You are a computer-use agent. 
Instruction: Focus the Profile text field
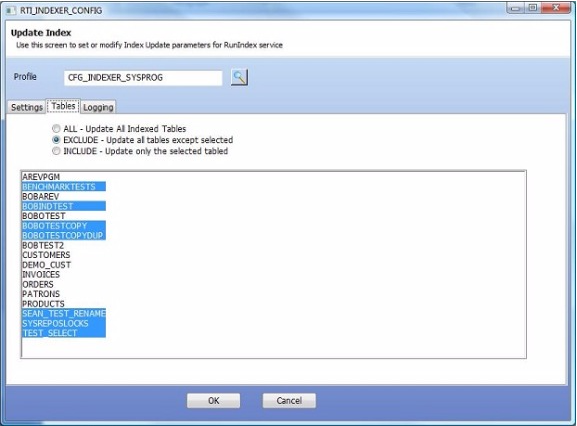pos(143,78)
